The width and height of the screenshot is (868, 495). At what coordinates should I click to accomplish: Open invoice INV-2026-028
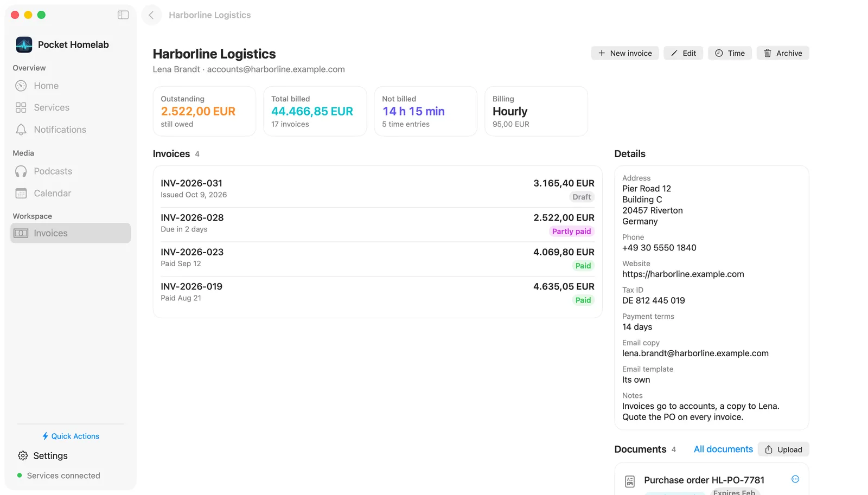coord(378,224)
